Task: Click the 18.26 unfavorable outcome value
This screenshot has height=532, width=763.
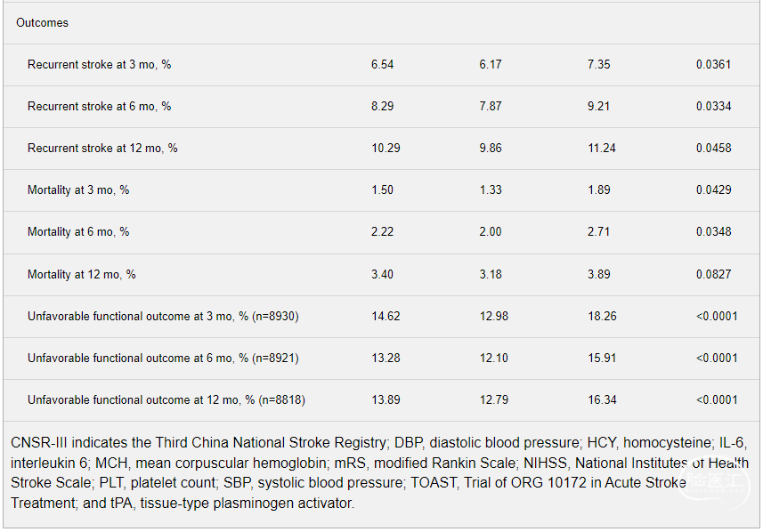Action: click(x=602, y=317)
